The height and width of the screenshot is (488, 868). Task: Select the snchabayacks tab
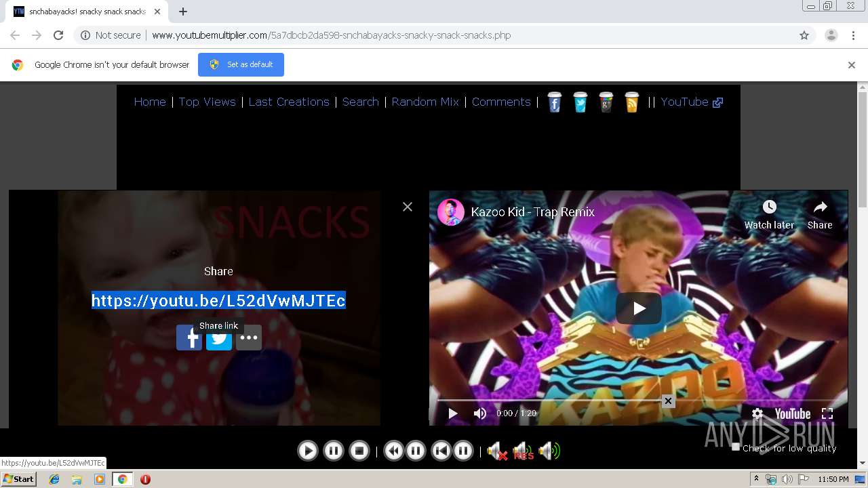point(87,12)
